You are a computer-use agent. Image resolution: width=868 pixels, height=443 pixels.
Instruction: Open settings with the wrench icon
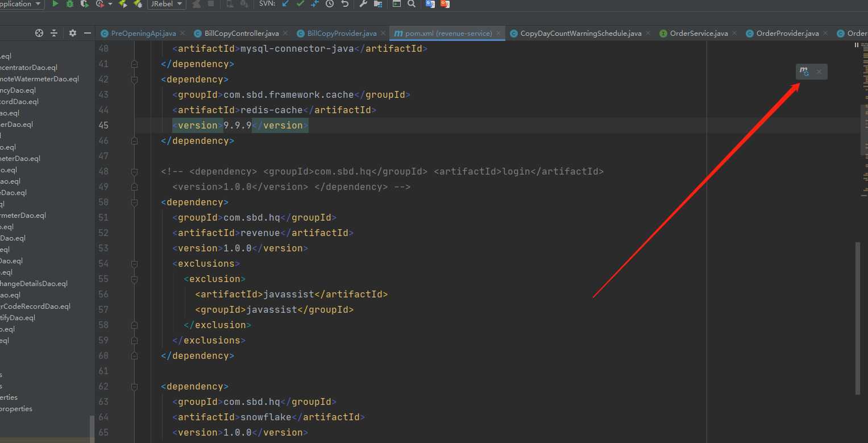click(x=363, y=4)
